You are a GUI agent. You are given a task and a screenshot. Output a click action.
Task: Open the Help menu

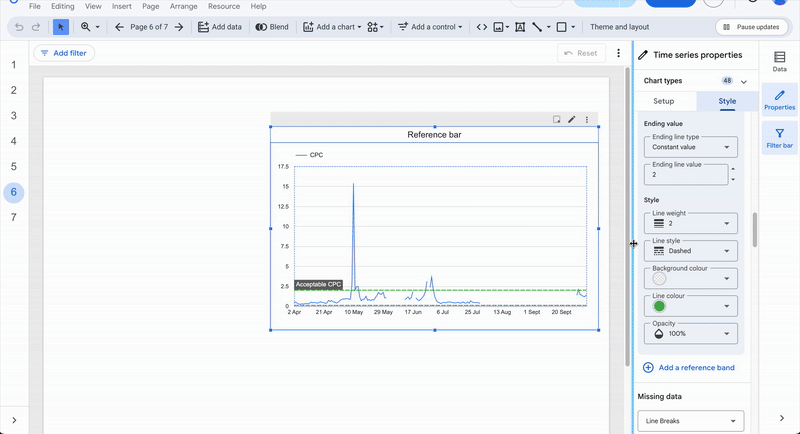[258, 6]
